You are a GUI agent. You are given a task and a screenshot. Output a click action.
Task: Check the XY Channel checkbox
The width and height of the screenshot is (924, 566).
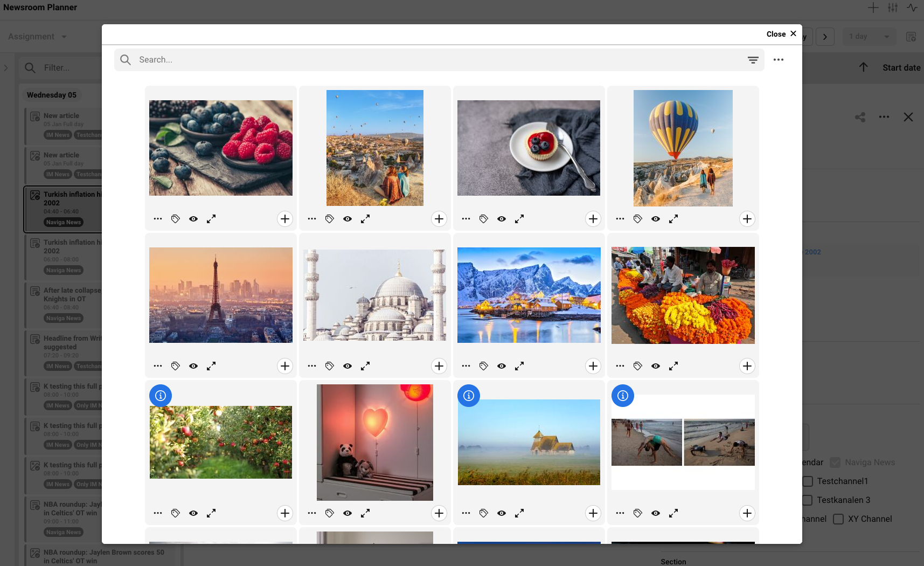[x=838, y=519]
